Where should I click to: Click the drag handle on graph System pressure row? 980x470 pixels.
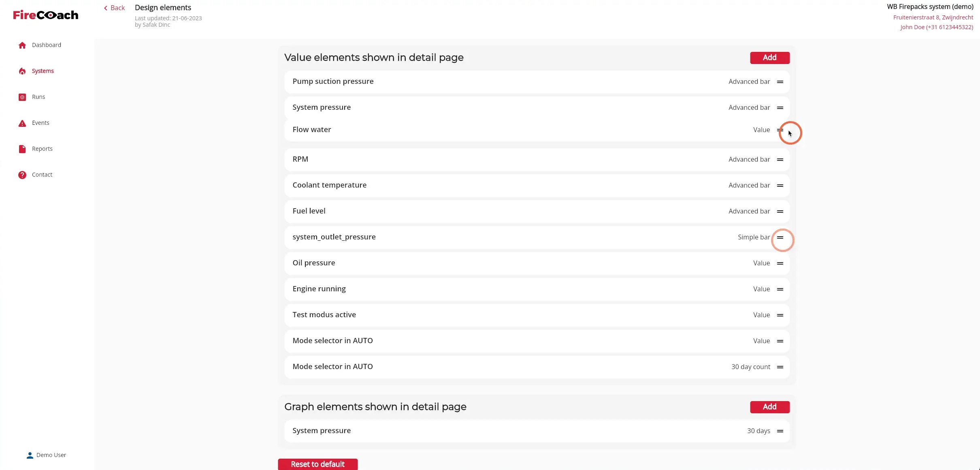pos(780,431)
